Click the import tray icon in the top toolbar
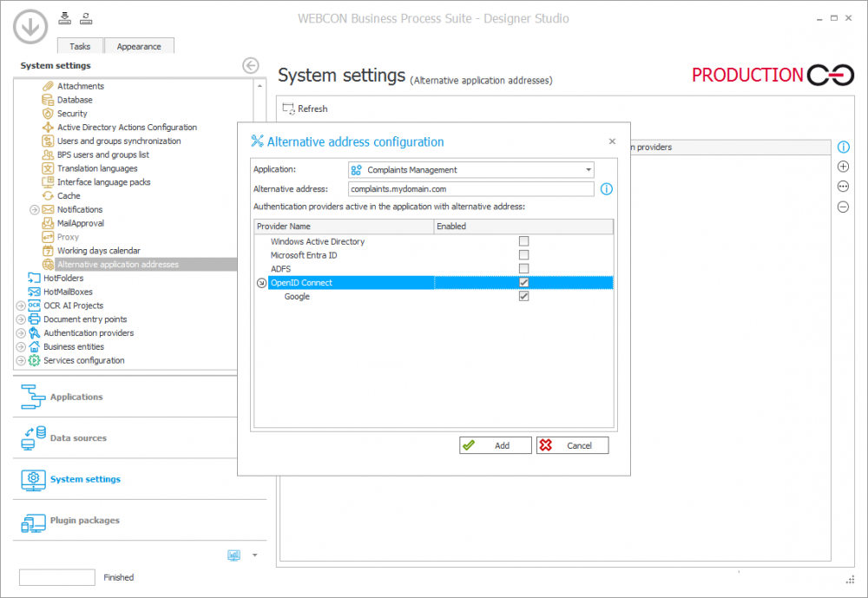Viewport: 868px width, 598px height. pyautogui.click(x=65, y=18)
